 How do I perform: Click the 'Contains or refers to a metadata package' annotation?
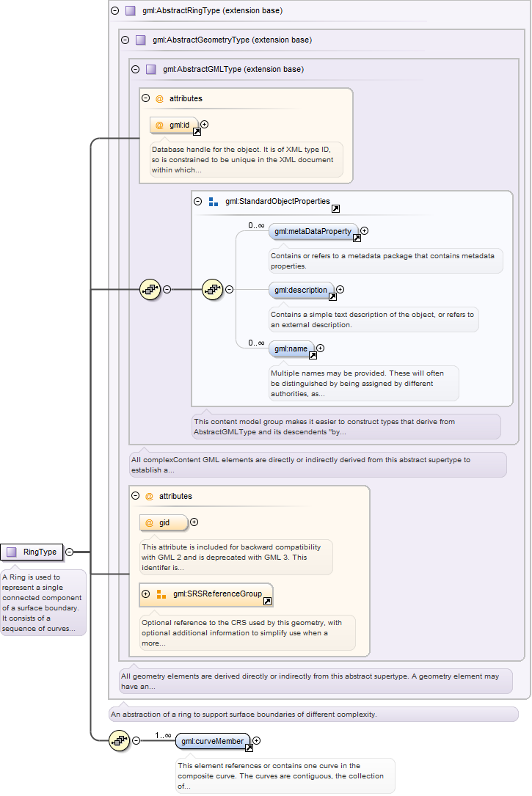[386, 261]
